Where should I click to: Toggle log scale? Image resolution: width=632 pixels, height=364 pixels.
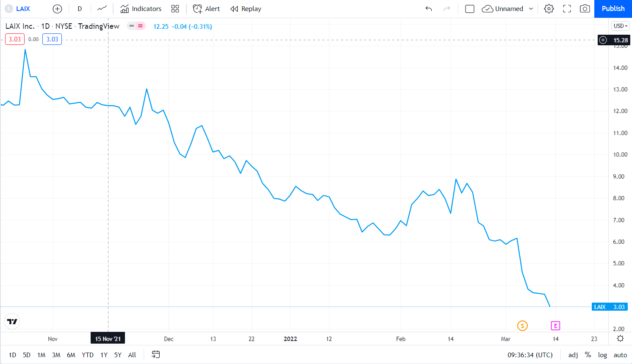tap(602, 355)
